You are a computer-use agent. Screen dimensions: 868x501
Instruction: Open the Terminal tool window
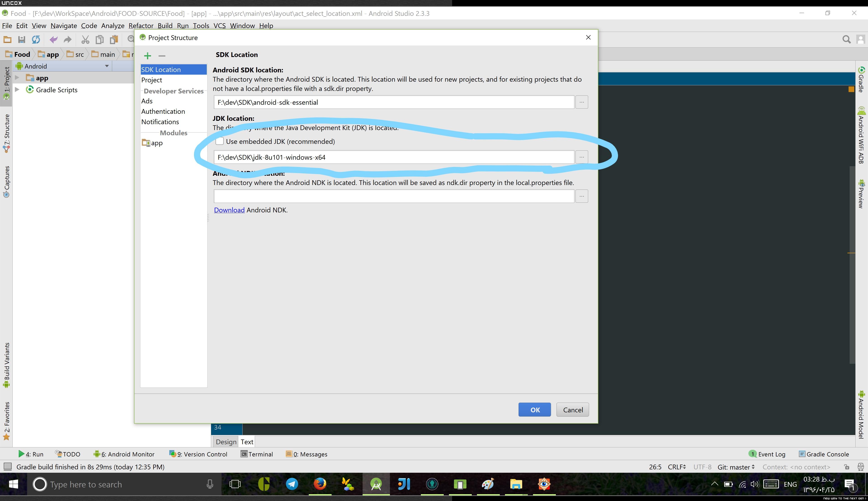click(257, 454)
